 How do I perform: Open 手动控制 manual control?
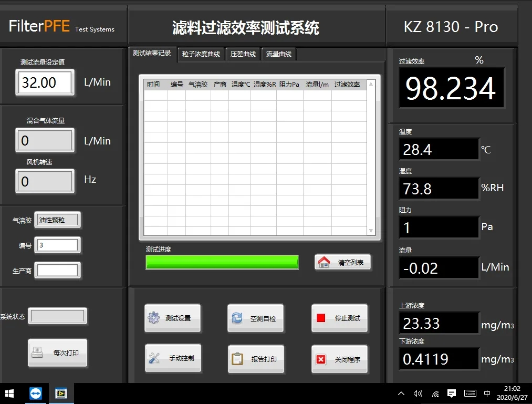coord(173,358)
